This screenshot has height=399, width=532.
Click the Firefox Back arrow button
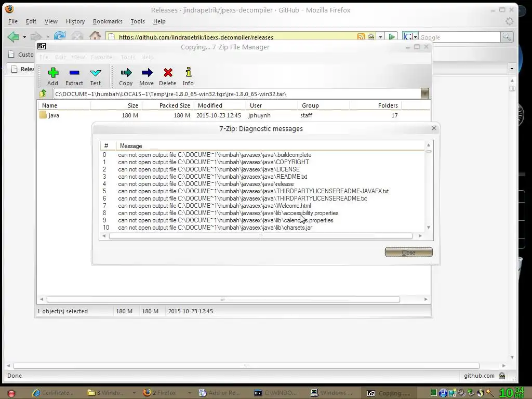click(x=13, y=36)
